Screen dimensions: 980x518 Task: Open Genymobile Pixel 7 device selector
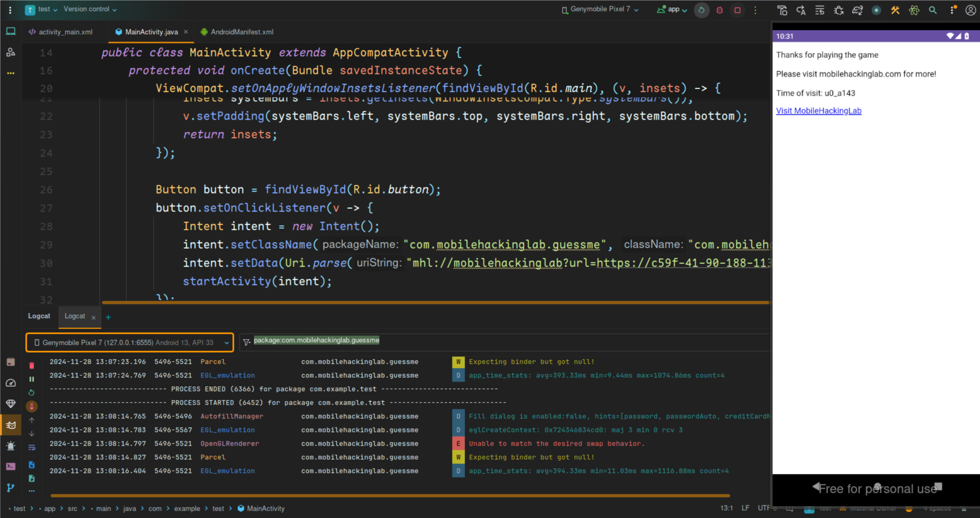pos(600,9)
